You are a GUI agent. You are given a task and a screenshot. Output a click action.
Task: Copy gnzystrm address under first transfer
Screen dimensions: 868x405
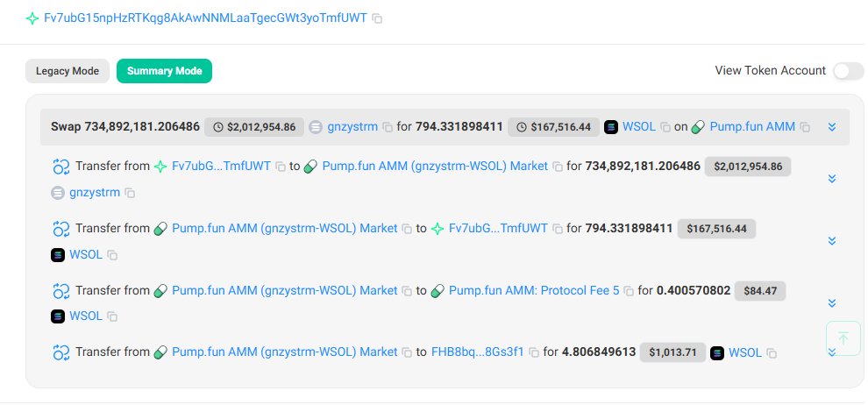pos(130,193)
